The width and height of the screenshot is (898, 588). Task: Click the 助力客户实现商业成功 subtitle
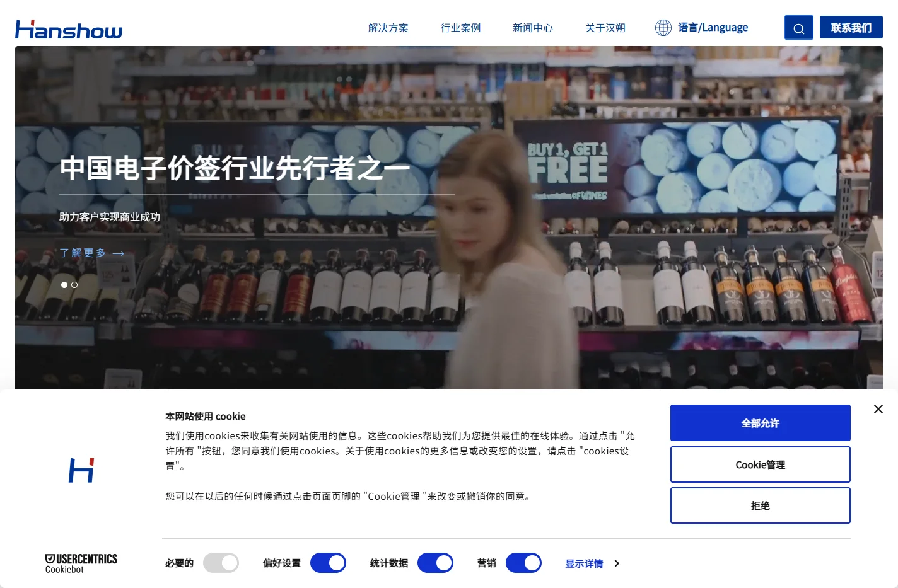110,217
